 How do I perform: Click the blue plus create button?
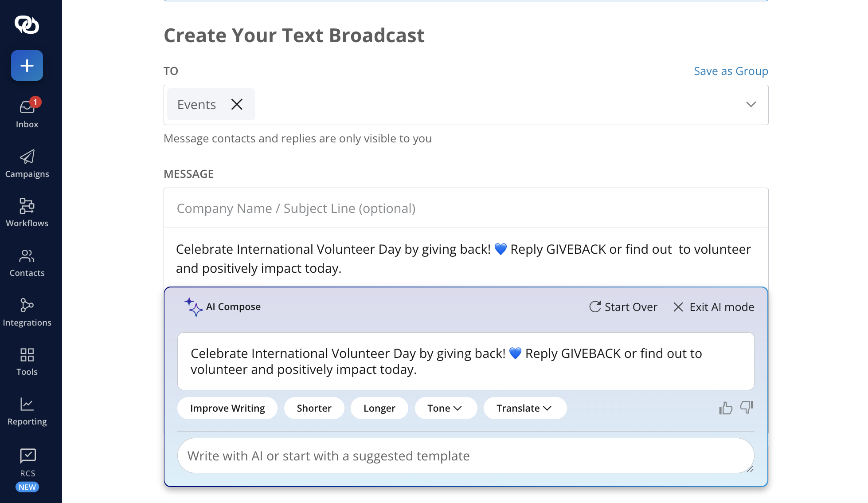[x=27, y=66]
